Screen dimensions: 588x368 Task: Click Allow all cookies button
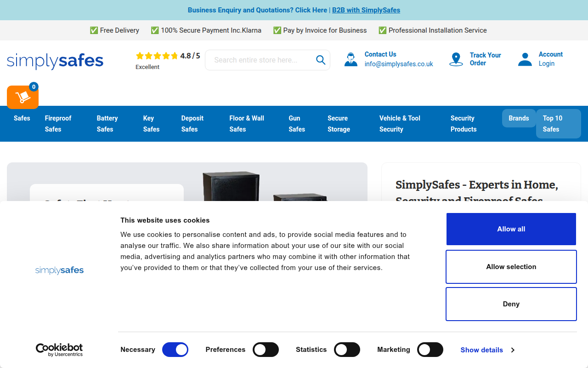click(511, 229)
